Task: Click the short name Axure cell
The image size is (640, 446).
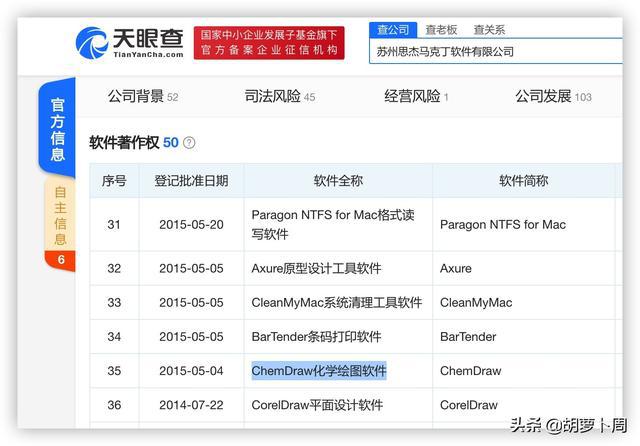Action: 523,268
